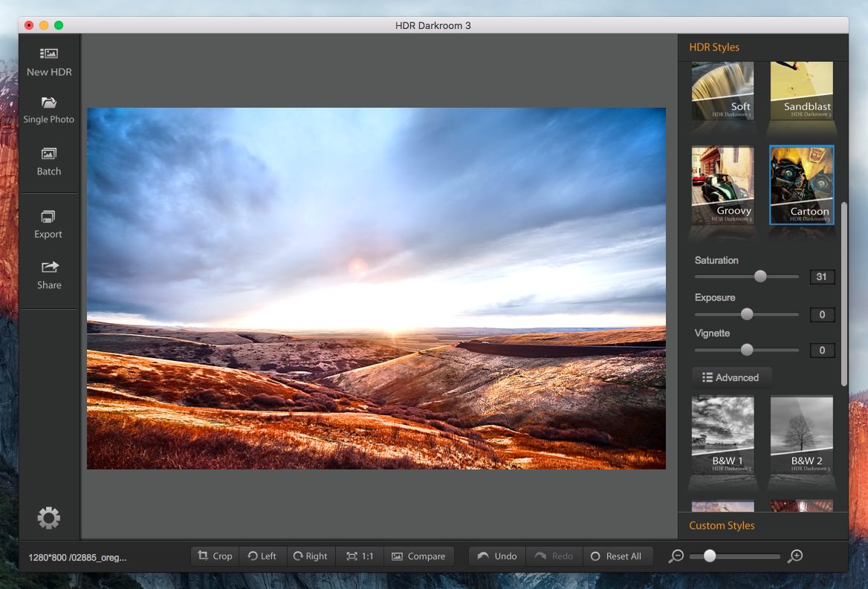The height and width of the screenshot is (589, 868).
Task: Open a Single Photo from sidebar
Action: pos(49,103)
